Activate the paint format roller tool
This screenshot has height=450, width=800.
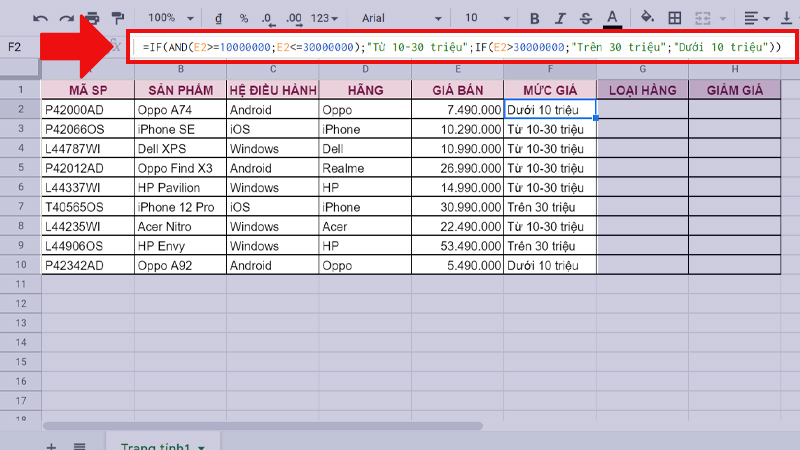tap(118, 18)
